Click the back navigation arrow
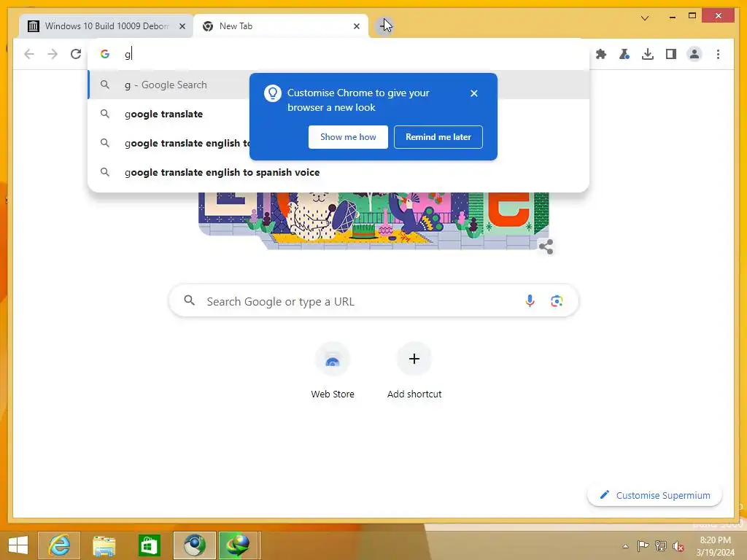The image size is (747, 560). point(29,54)
